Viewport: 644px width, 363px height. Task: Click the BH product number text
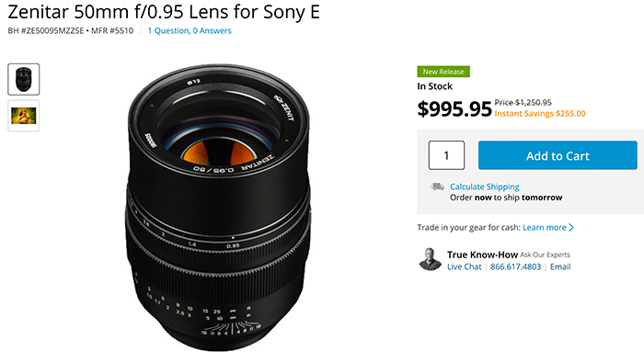(x=46, y=30)
